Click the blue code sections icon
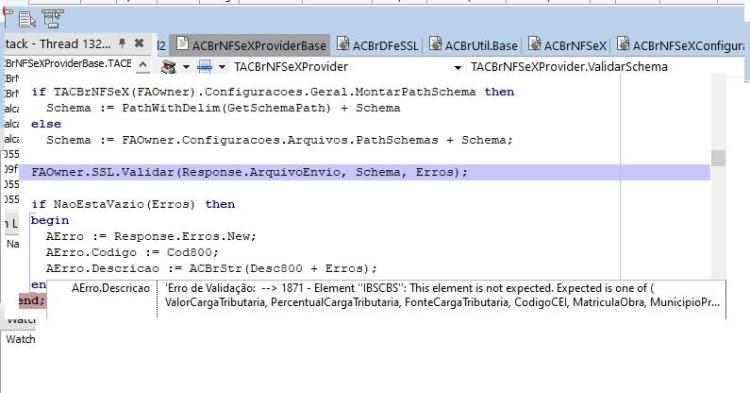This screenshot has width=750, height=393. coord(205,67)
